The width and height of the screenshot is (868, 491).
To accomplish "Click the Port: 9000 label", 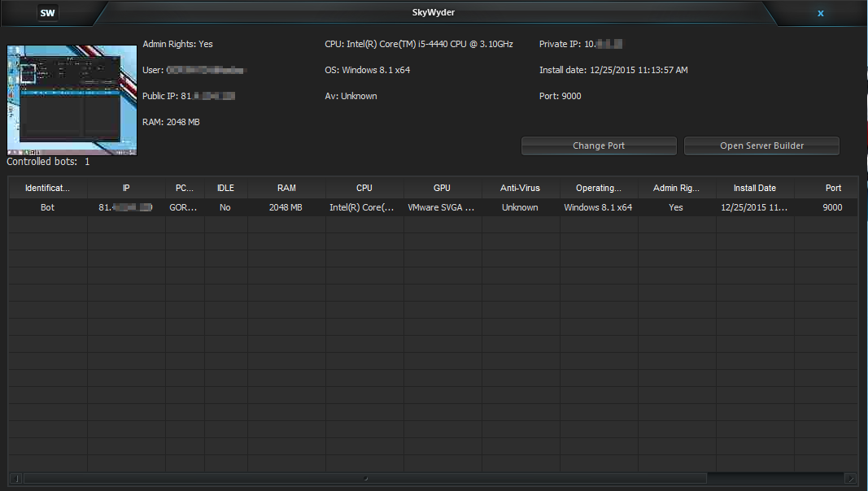I will (x=560, y=96).
